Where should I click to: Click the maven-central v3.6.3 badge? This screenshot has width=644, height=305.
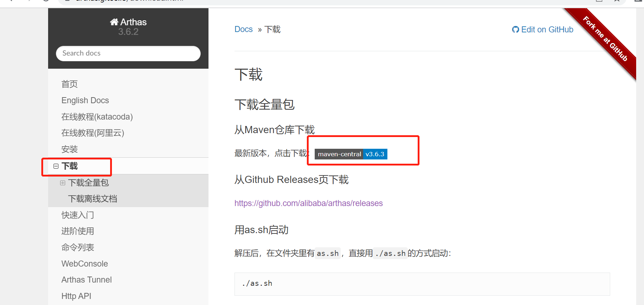click(x=351, y=154)
